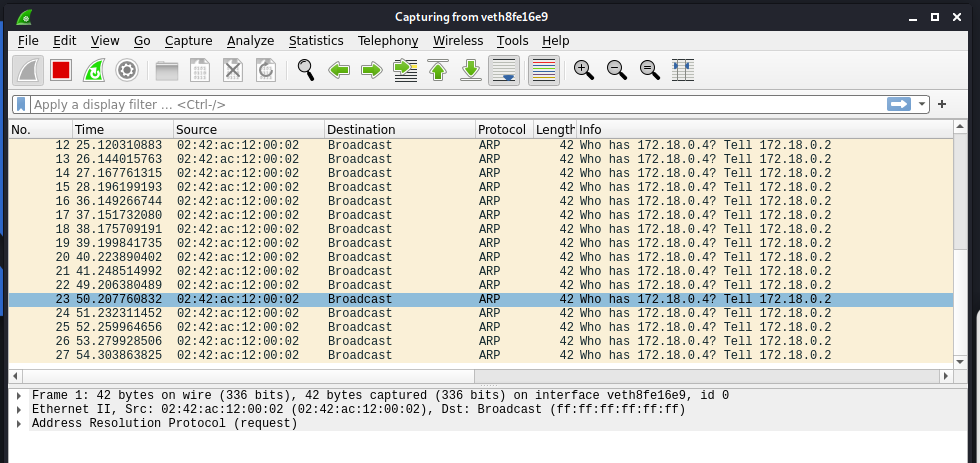Go forward to next packet arrow
Viewport: 980px width, 463px height.
tap(372, 71)
